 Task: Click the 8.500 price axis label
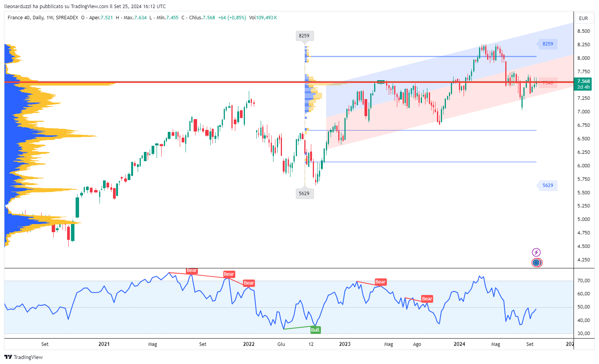click(x=584, y=31)
